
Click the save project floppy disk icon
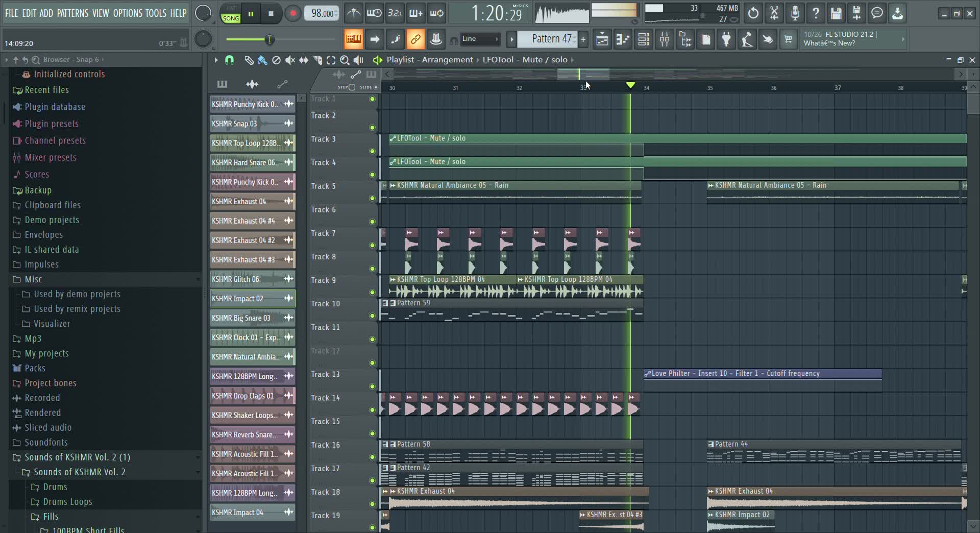tap(836, 13)
